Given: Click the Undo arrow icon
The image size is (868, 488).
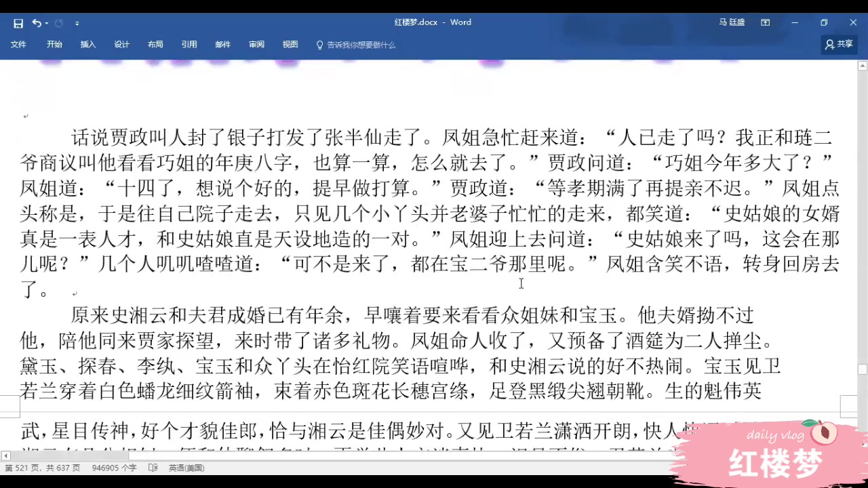Looking at the screenshot, I should (36, 23).
